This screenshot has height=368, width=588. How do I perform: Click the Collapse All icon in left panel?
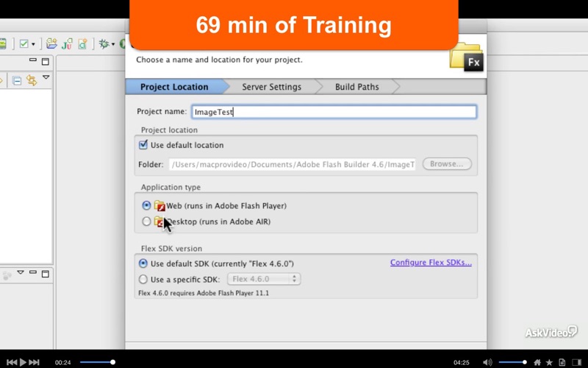point(16,80)
